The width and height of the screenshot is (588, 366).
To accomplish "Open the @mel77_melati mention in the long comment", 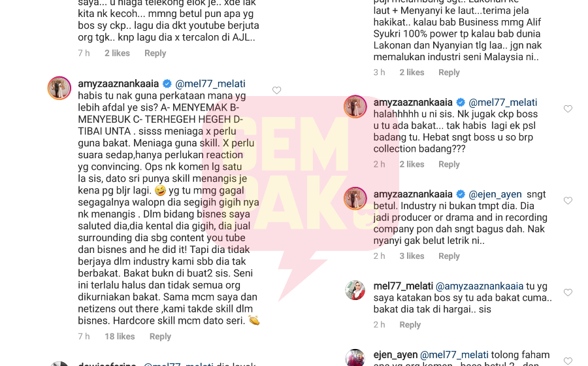I will (x=210, y=84).
